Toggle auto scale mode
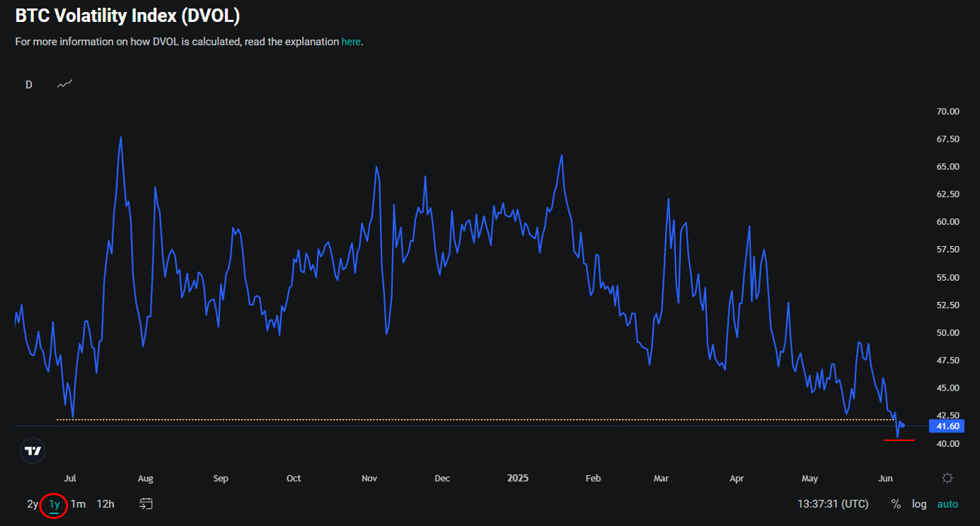The height and width of the screenshot is (526, 980). tap(947, 504)
